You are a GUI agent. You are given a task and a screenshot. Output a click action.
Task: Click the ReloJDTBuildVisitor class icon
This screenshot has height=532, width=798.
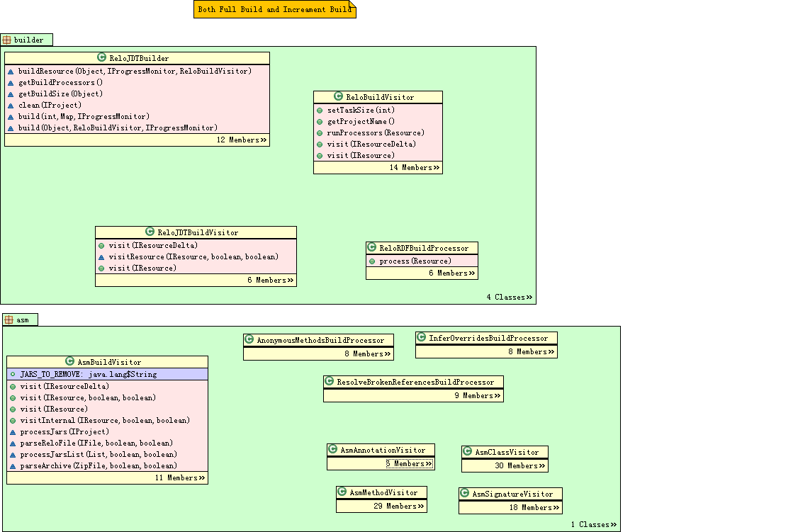tap(150, 232)
